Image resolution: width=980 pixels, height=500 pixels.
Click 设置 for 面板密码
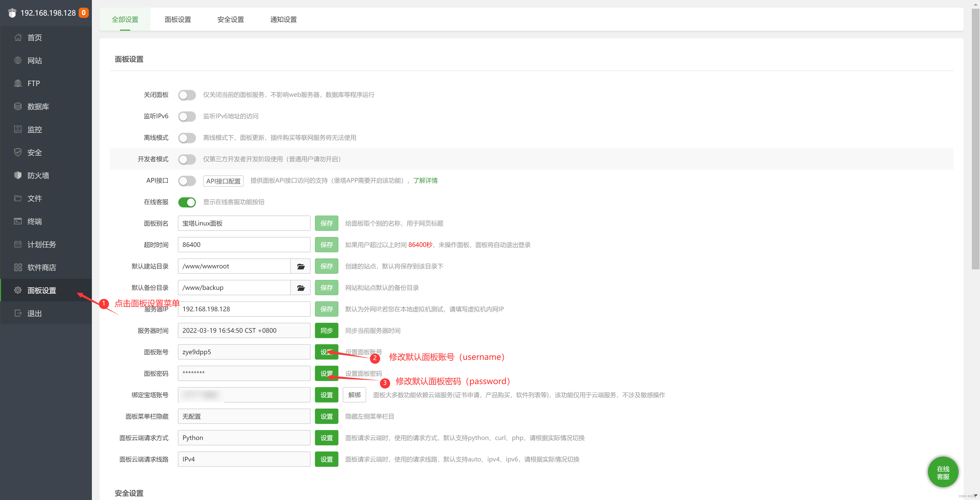pyautogui.click(x=326, y=373)
